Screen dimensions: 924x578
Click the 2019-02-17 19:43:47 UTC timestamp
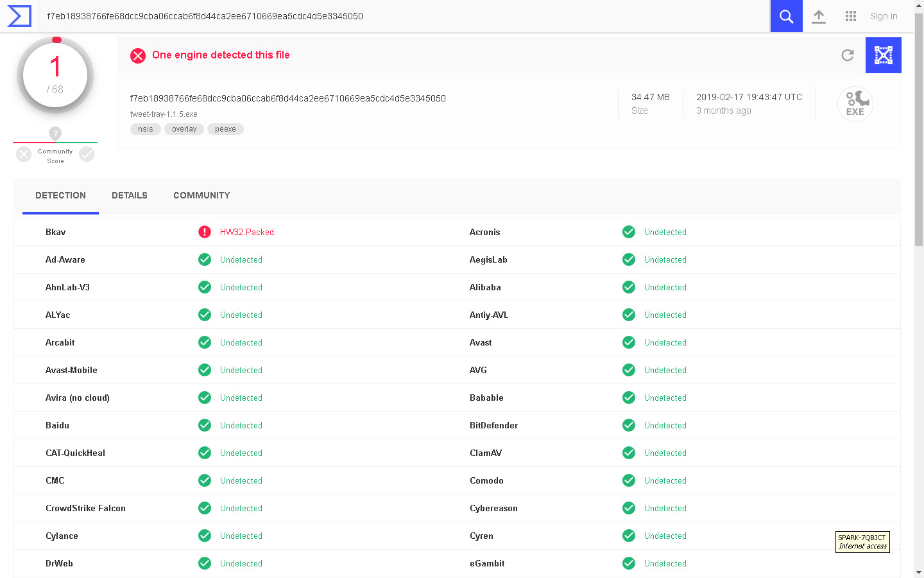[749, 97]
